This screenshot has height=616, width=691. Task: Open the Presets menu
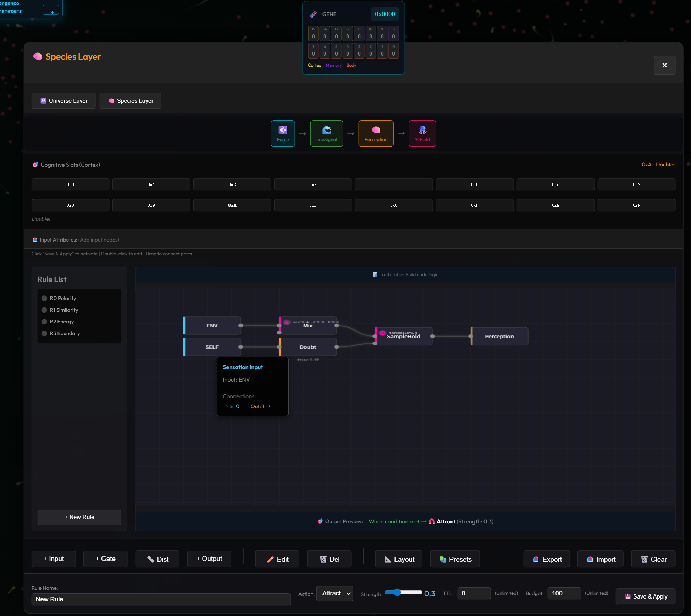click(x=455, y=559)
